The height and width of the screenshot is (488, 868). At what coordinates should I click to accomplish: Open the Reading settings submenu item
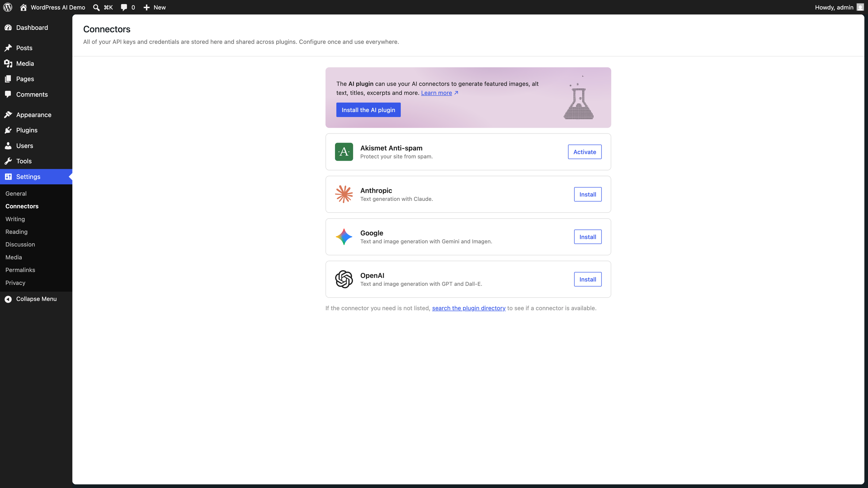[17, 232]
